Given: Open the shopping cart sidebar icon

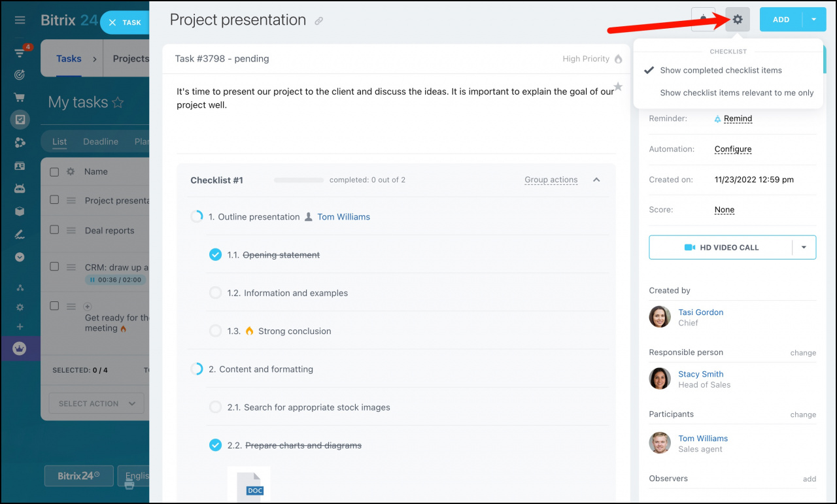Looking at the screenshot, I should tap(20, 97).
